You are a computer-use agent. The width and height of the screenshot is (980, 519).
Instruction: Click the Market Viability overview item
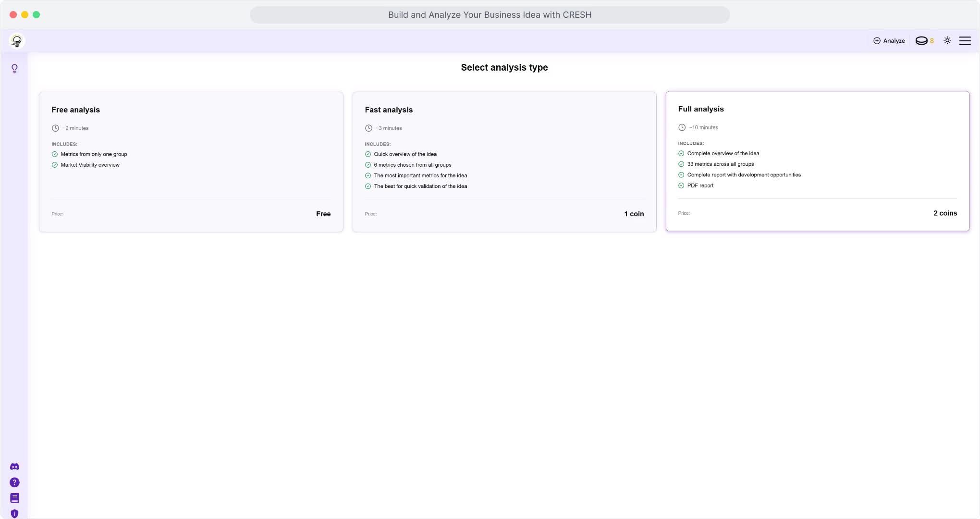[x=90, y=165]
